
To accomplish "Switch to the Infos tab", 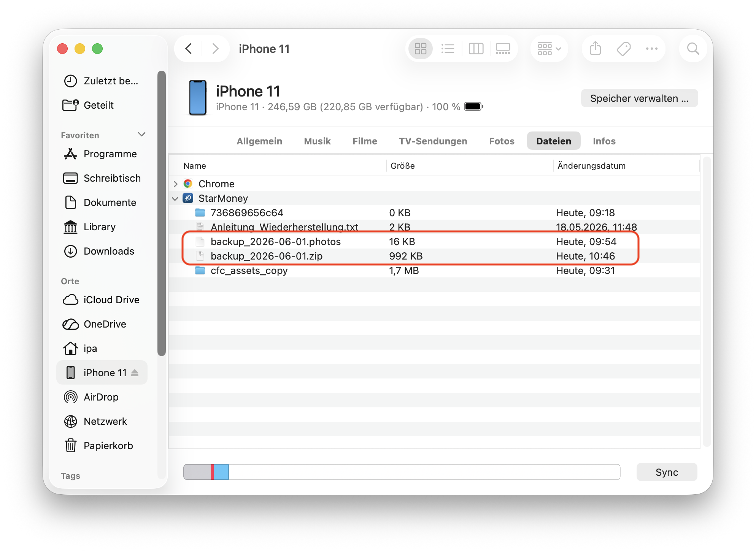I will pyautogui.click(x=604, y=141).
